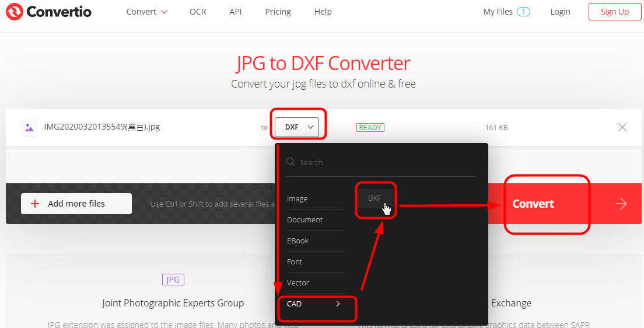
Task: Click the My Files count badge
Action: coord(523,12)
